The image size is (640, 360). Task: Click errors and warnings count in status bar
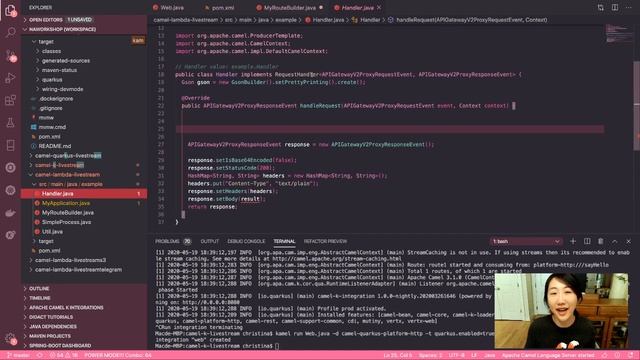64,355
